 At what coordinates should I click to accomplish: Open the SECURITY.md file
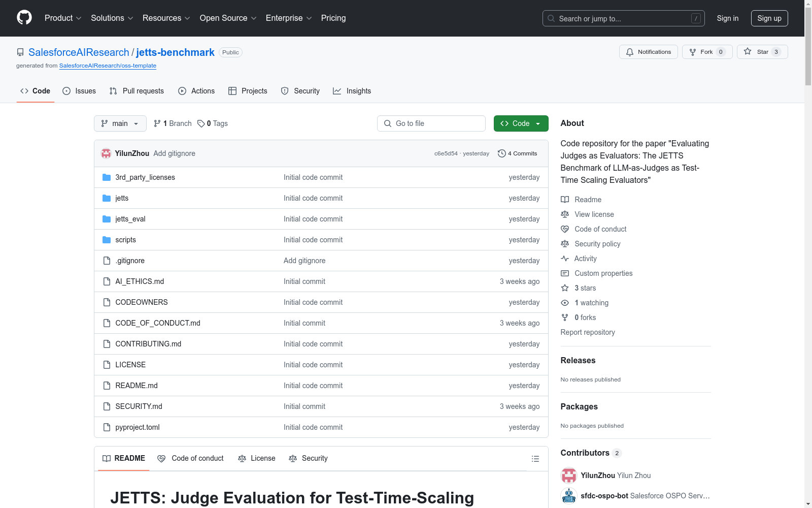tap(139, 406)
